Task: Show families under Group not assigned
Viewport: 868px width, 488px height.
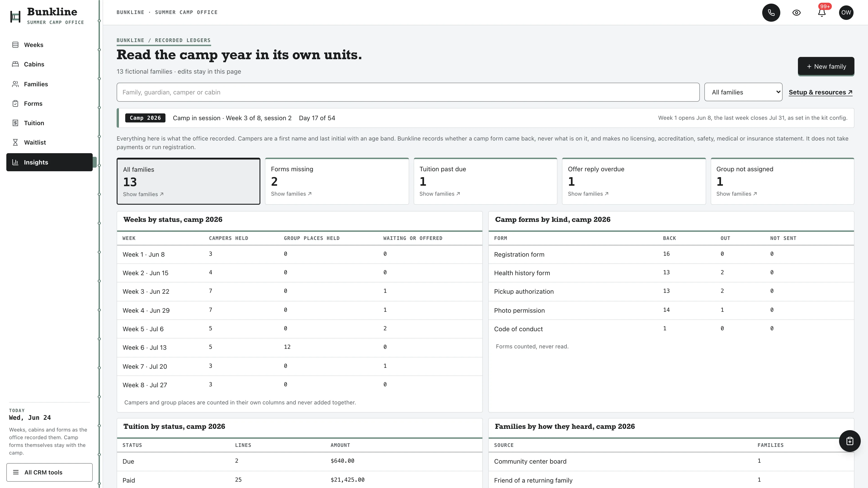Action: (737, 194)
